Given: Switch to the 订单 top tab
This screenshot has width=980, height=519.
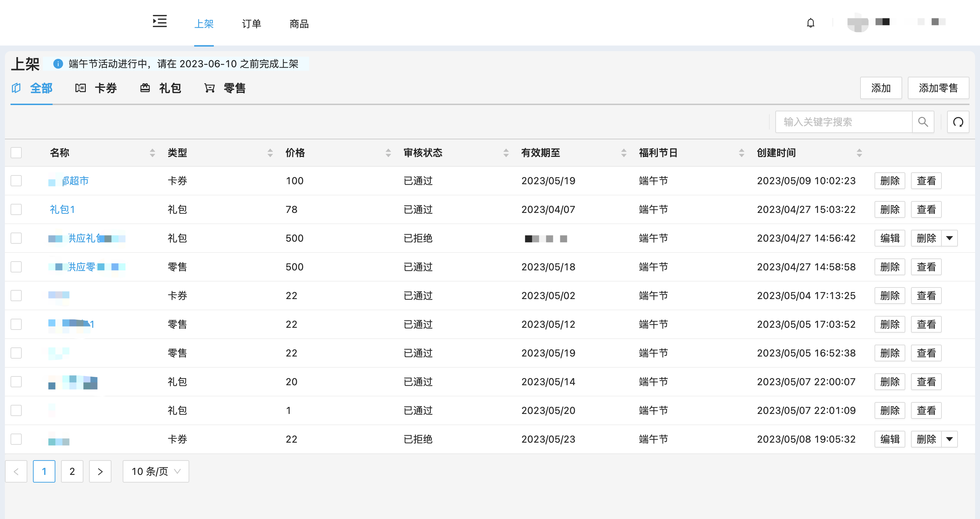Looking at the screenshot, I should (x=251, y=24).
